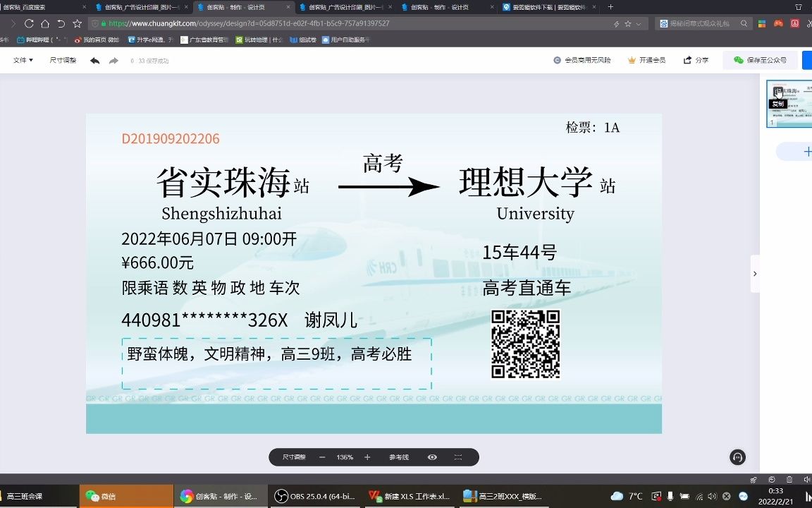Image resolution: width=812 pixels, height=508 pixels.
Task: Click the dashed-border guides icon in zoom bar
Action: [457, 457]
